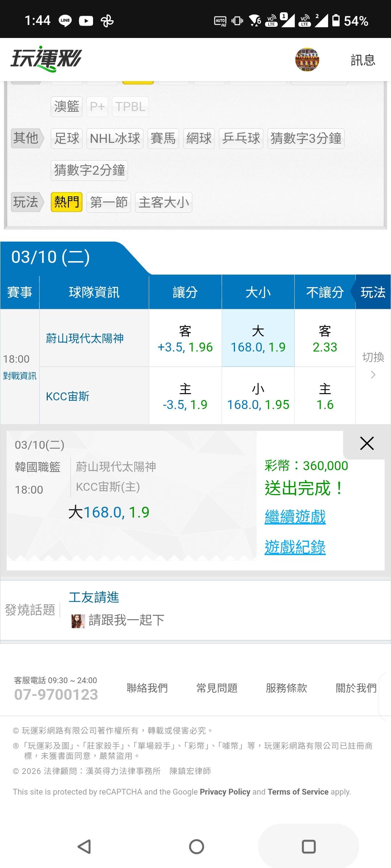This screenshot has width=391, height=868.
Task: Open 關於我們 footer link
Action: (356, 688)
